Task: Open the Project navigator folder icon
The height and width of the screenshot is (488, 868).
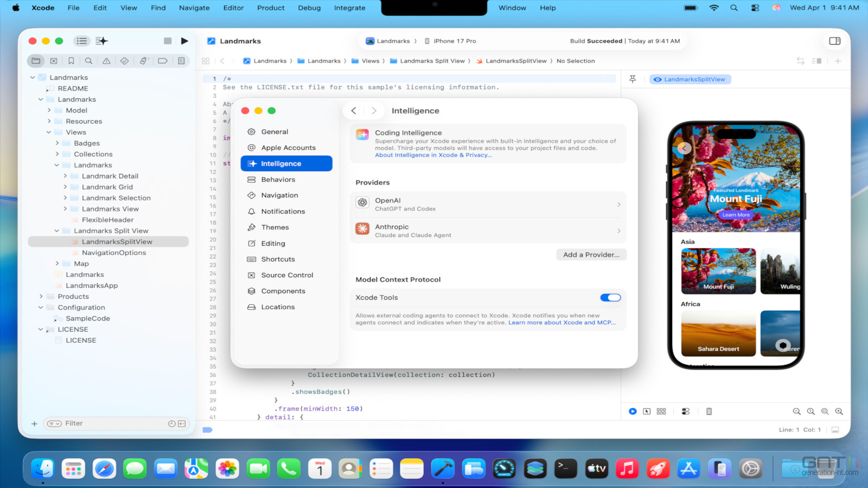Action: point(36,61)
